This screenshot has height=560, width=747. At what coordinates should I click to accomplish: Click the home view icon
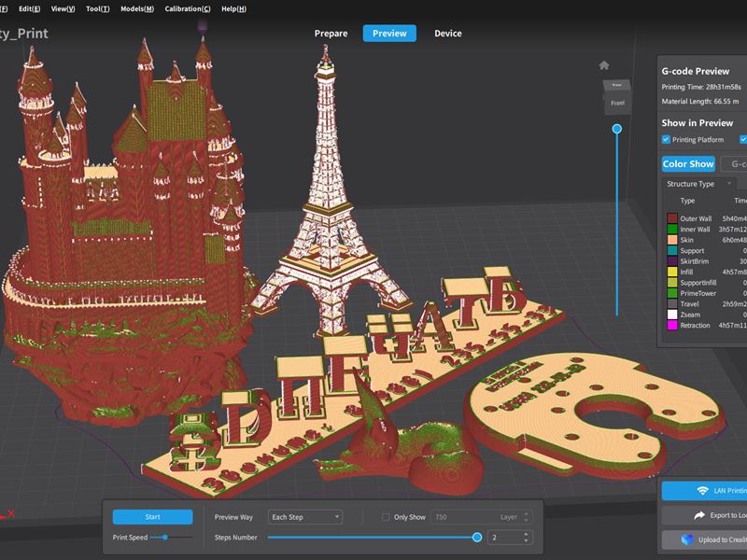pos(604,65)
